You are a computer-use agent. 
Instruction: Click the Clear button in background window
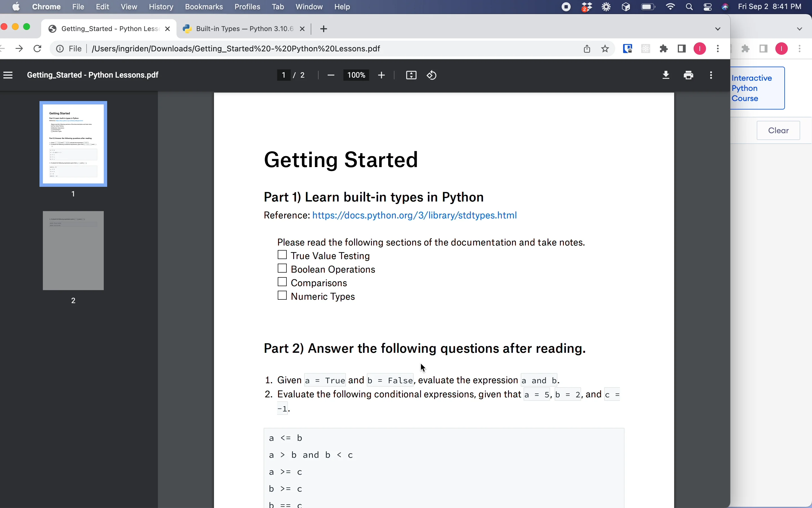778,130
